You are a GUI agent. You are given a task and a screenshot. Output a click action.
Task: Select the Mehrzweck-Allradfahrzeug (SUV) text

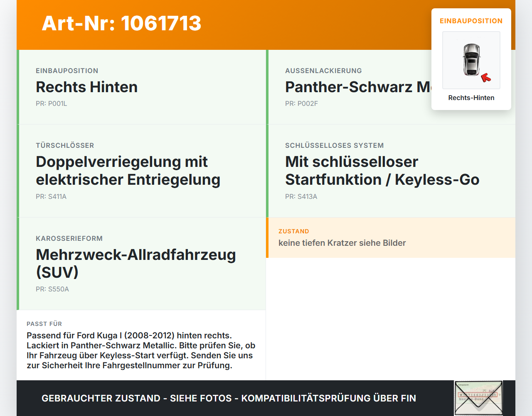[136, 264]
